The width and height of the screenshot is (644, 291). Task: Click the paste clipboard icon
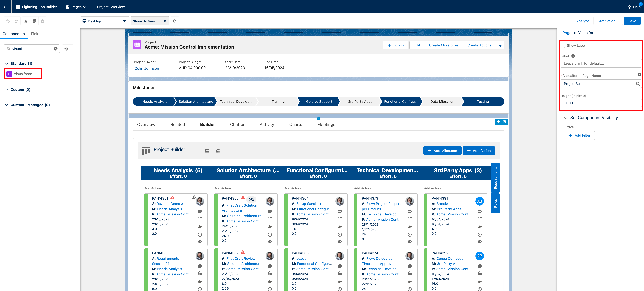click(43, 21)
